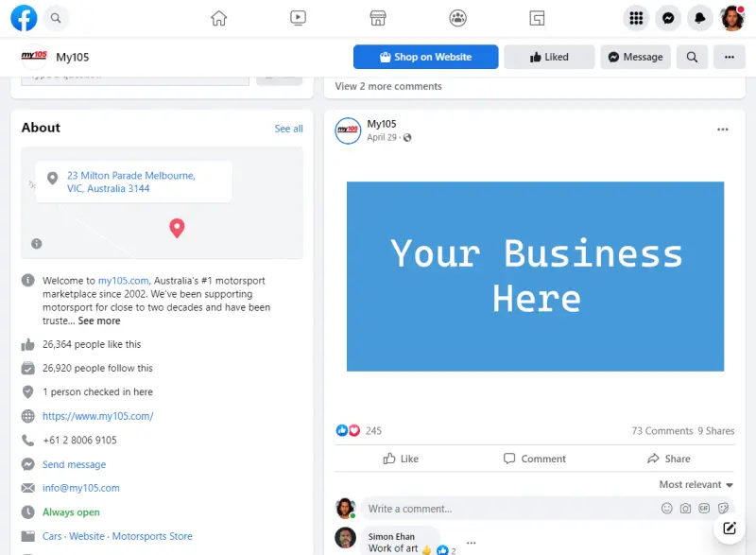This screenshot has width=756, height=555.
Task: Expand About text with See more
Action: [99, 321]
